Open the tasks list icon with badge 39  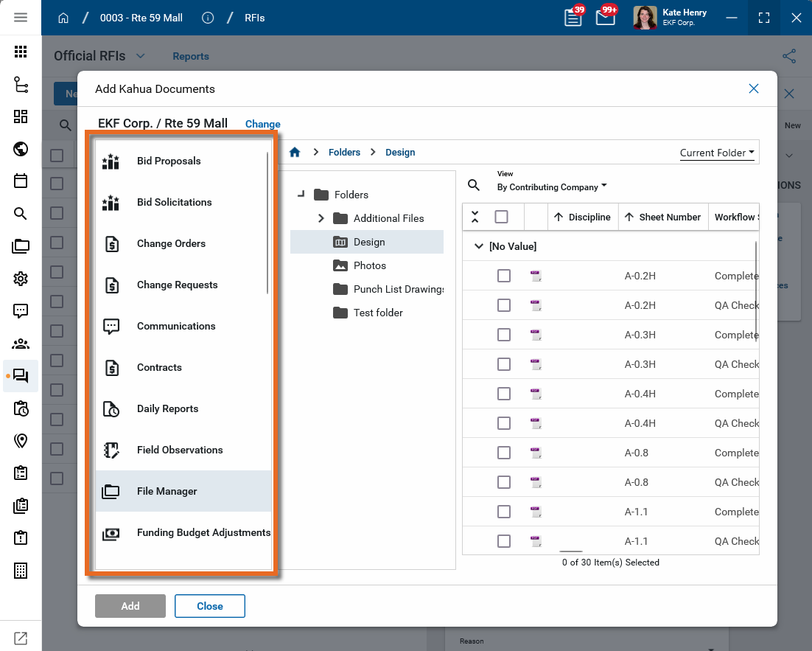click(x=573, y=18)
